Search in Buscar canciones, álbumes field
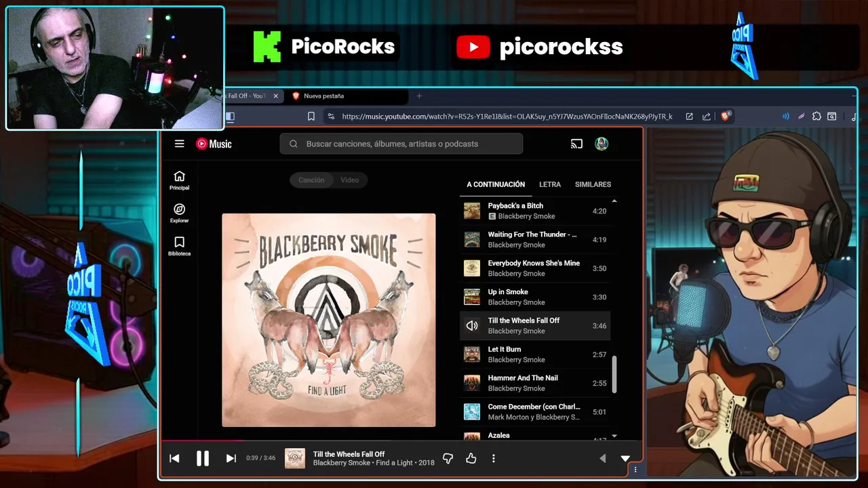This screenshot has height=488, width=868. [401, 144]
